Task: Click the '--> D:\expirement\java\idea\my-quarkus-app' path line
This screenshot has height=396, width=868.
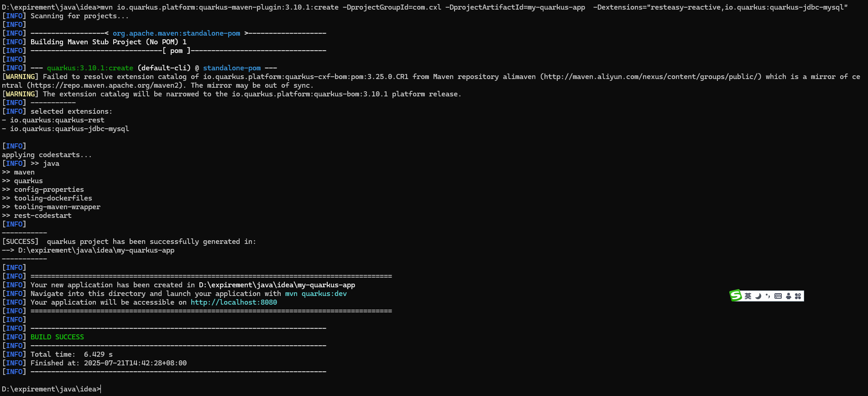Action: pos(88,250)
